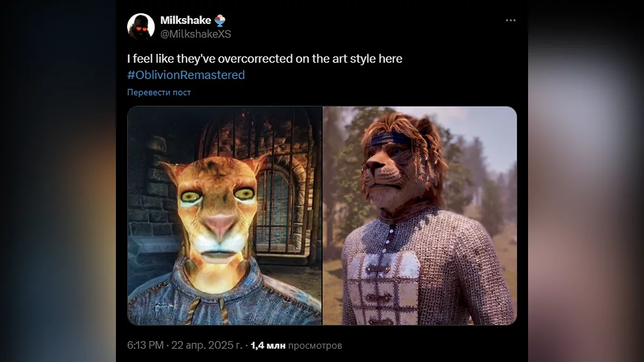644x362 pixels.
Task: Open the left original Oblivion Khajiit image
Action: (224, 216)
